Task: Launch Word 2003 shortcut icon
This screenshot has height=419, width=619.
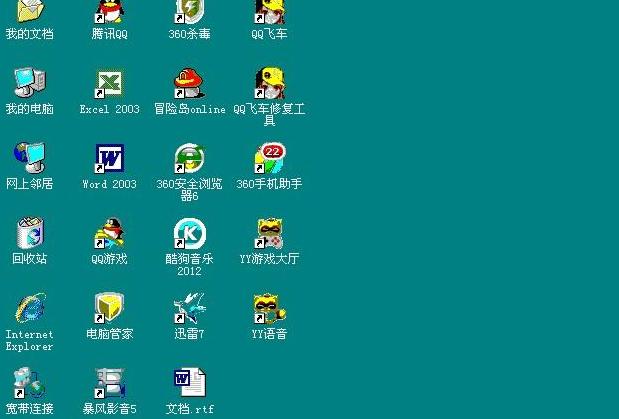Action: coord(110,158)
